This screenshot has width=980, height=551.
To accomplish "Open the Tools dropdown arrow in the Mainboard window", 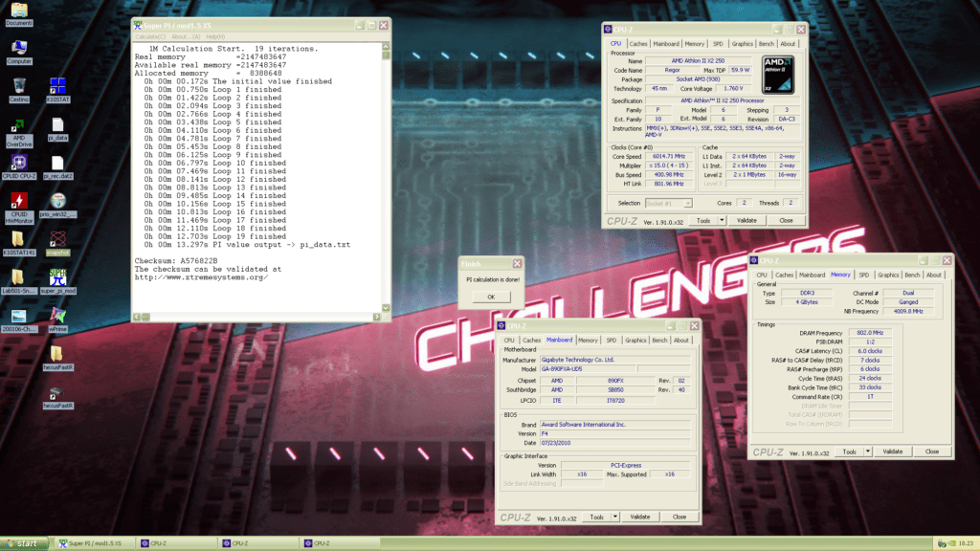I will tap(615, 518).
